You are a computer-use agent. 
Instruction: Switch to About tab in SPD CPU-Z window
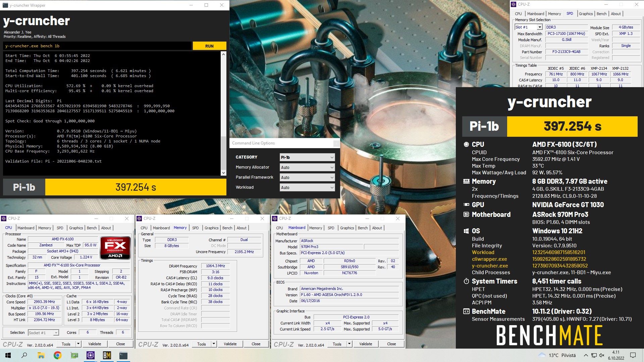point(616,14)
